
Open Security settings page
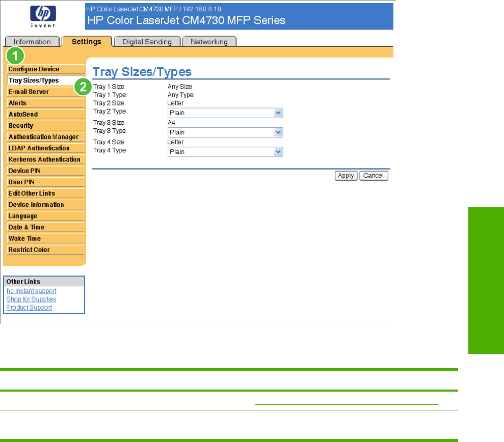(46, 125)
